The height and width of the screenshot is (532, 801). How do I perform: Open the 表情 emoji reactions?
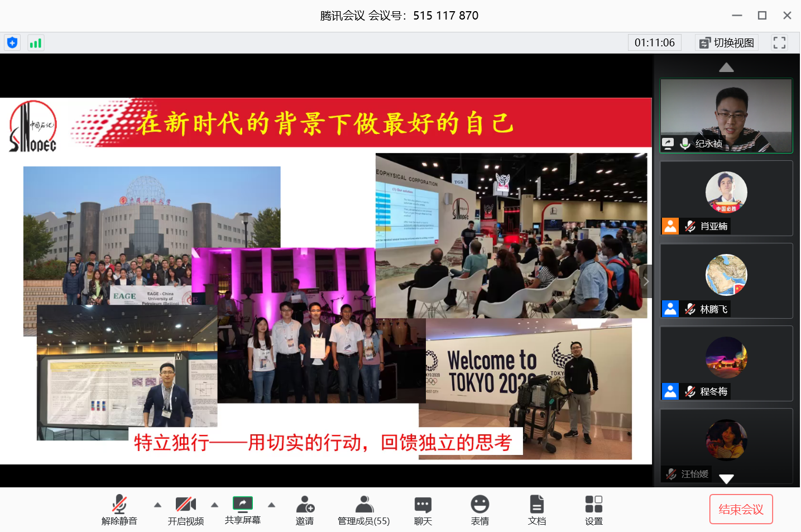coord(479,510)
